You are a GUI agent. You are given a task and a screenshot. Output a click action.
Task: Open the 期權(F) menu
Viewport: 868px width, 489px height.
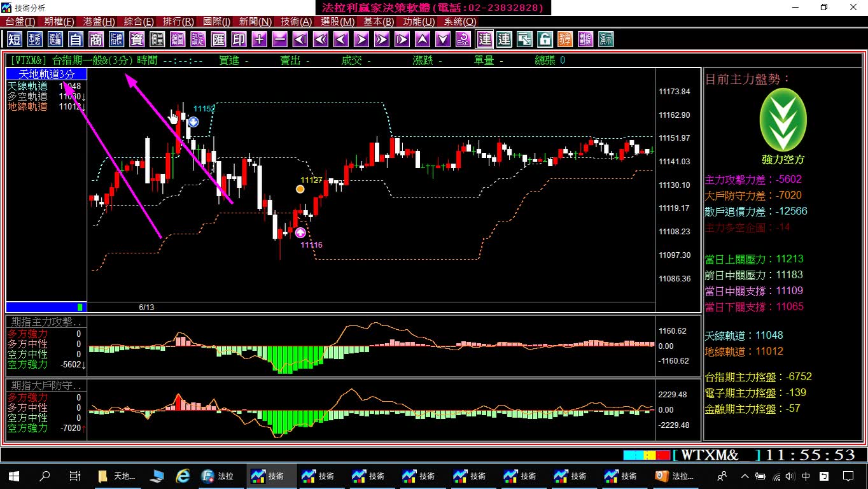[59, 22]
